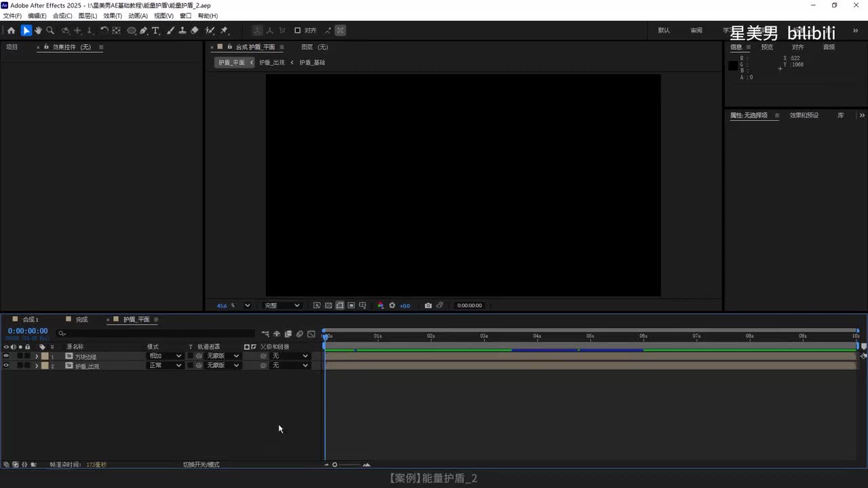868x488 pixels.
Task: Select the Clone Stamp tool
Action: coord(182,30)
